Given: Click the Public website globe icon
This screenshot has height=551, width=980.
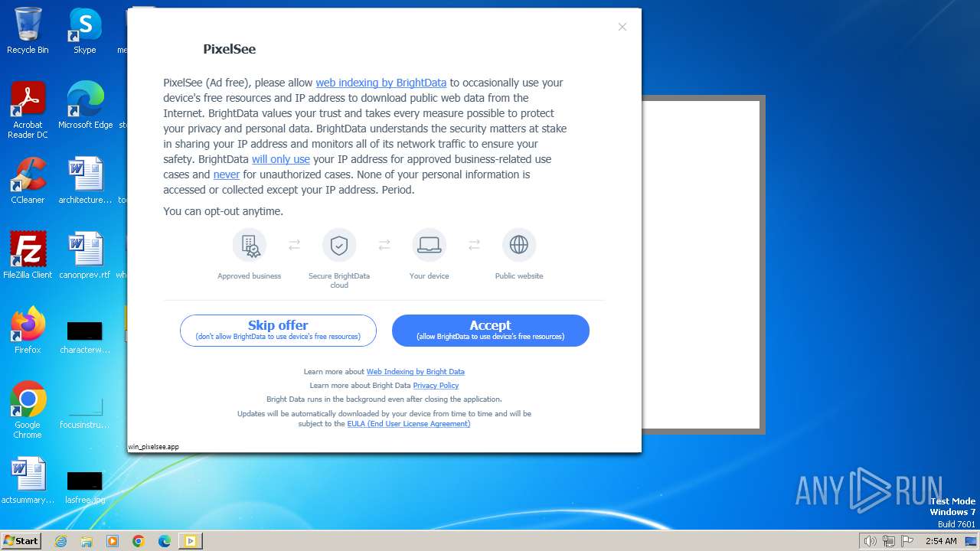Looking at the screenshot, I should tap(519, 245).
